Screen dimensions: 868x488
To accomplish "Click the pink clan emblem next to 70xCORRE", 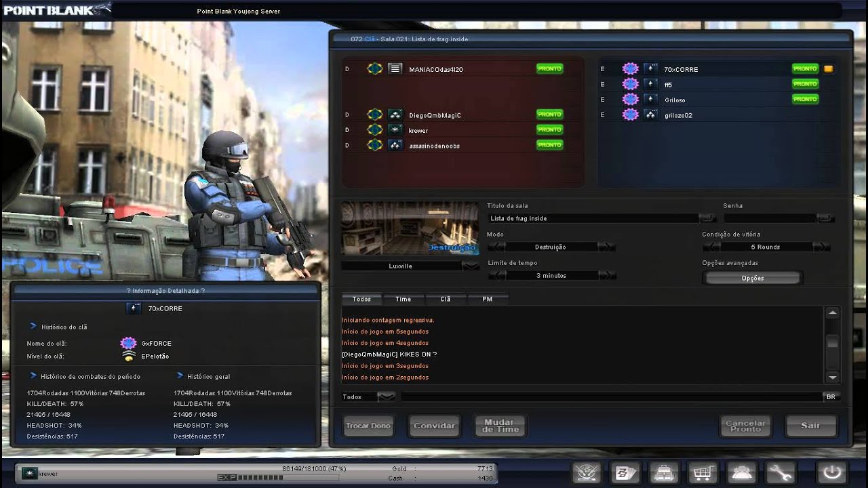I will (x=631, y=69).
